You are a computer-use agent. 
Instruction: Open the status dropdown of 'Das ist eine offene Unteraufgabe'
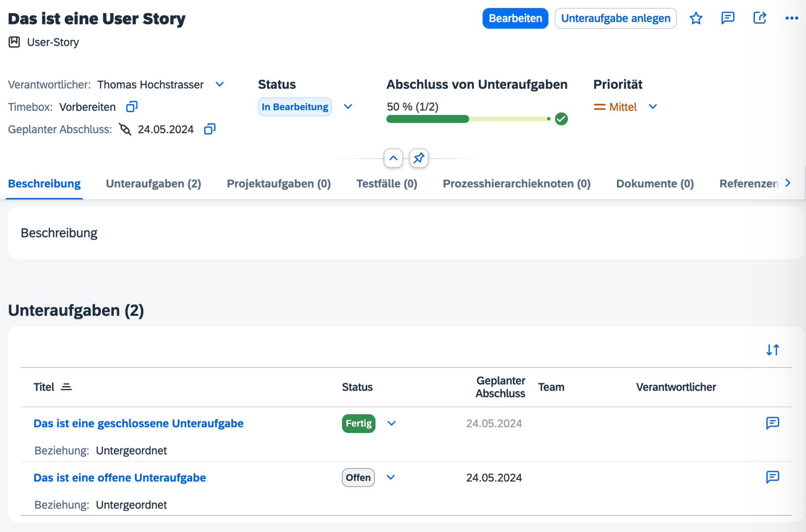[391, 477]
